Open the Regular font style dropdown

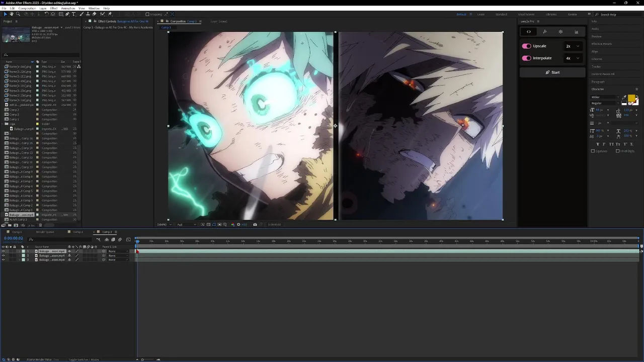tap(605, 103)
